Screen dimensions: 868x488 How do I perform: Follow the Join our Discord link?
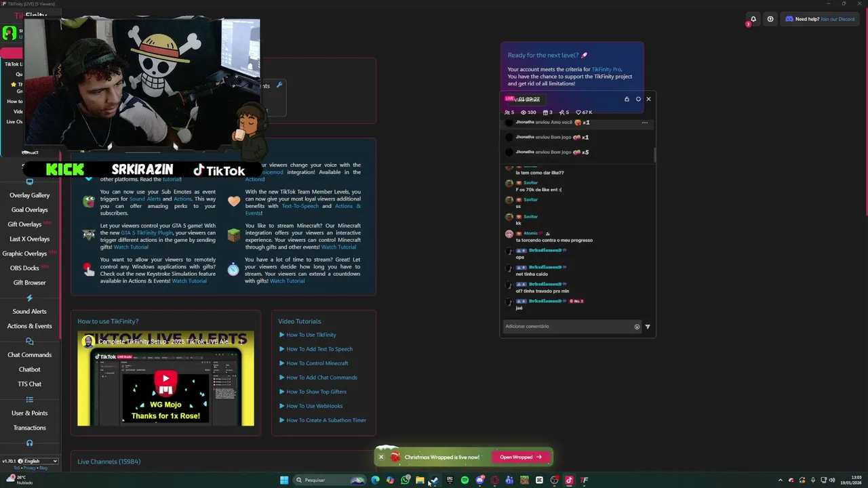coord(837,19)
